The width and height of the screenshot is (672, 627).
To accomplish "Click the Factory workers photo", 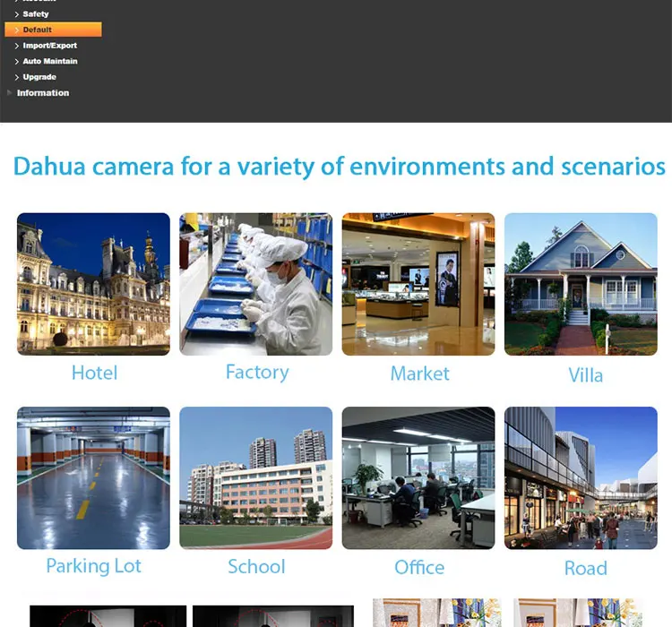I will coord(256,284).
